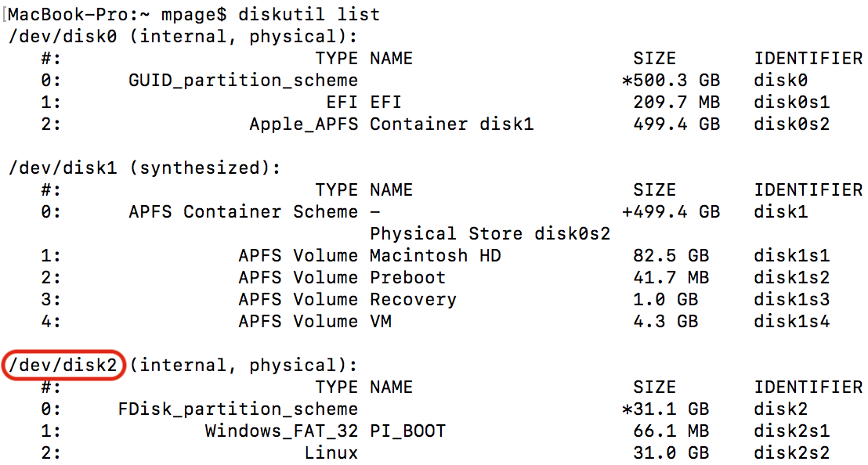Screen dimensions: 868x465
Task: Click the /dev/disk1 synthesized header
Action: 144,168
